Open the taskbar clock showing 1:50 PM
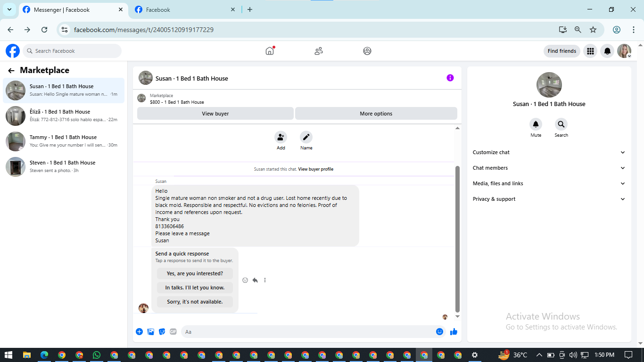 coord(604,355)
